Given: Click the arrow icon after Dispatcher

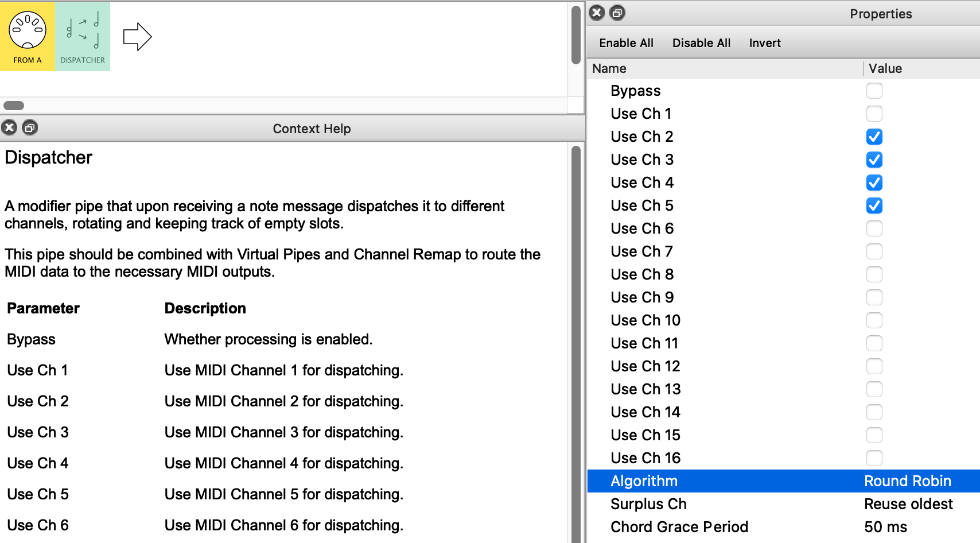Looking at the screenshot, I should [x=137, y=37].
